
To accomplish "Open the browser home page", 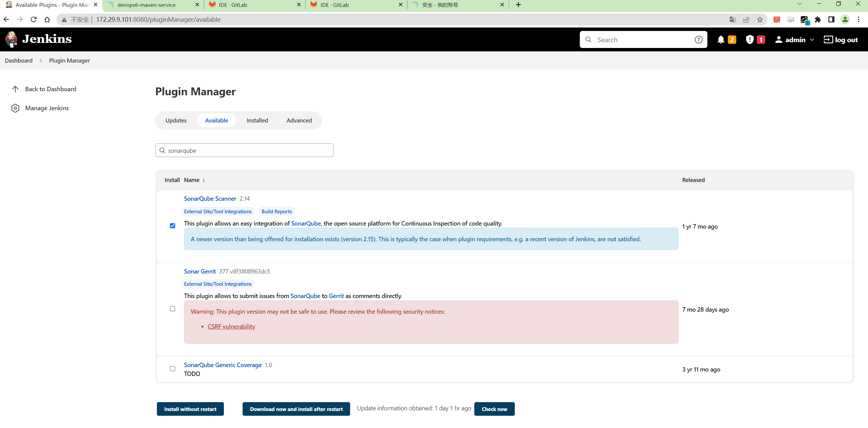I will click(x=47, y=19).
